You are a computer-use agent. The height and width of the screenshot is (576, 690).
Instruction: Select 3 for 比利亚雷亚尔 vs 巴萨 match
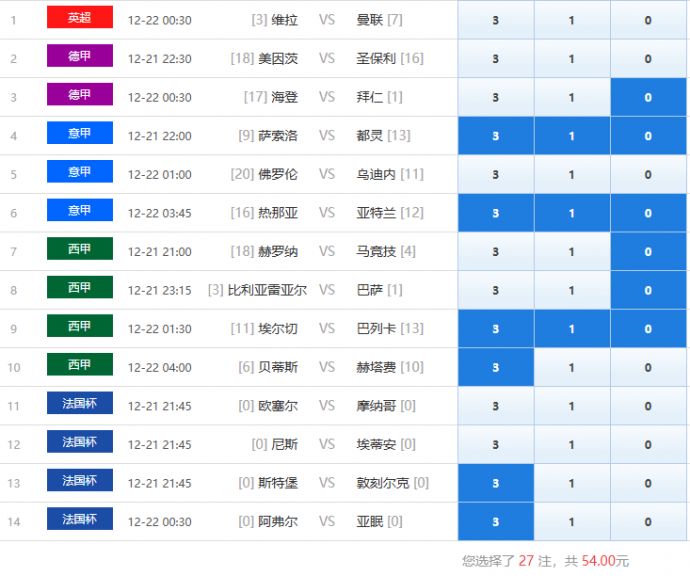[x=496, y=290]
